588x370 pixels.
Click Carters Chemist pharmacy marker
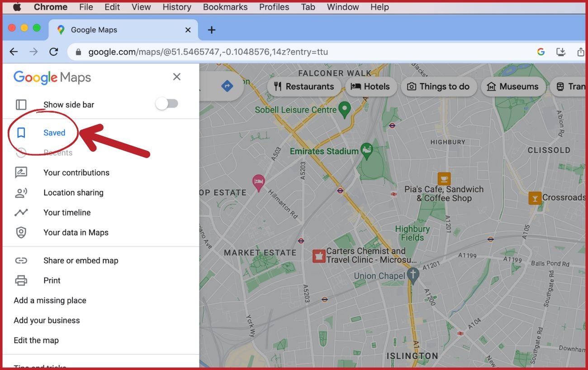(319, 256)
